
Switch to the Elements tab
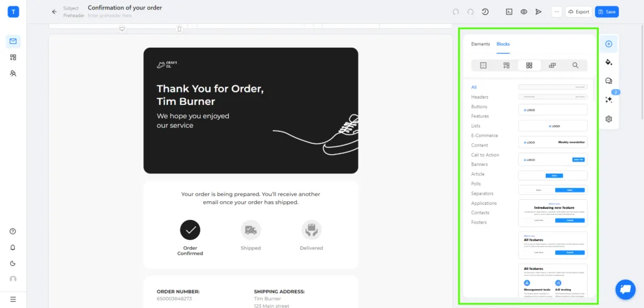(480, 44)
